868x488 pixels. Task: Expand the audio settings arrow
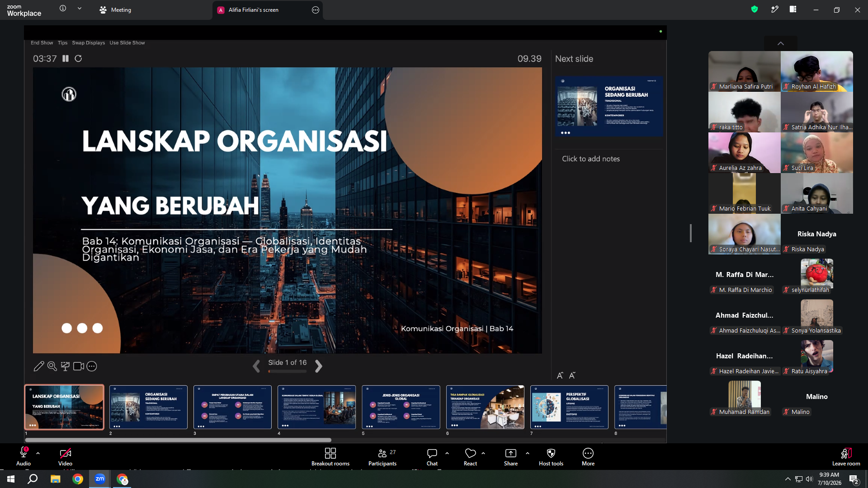click(x=38, y=453)
